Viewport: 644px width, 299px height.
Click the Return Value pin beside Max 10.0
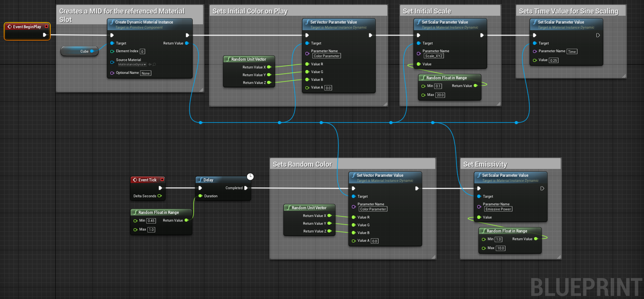tap(536, 239)
